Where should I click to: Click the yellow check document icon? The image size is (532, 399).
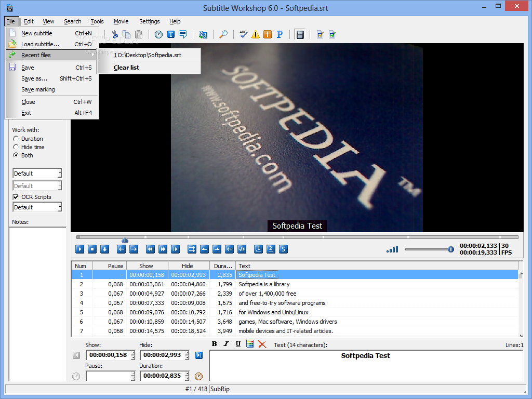320,35
